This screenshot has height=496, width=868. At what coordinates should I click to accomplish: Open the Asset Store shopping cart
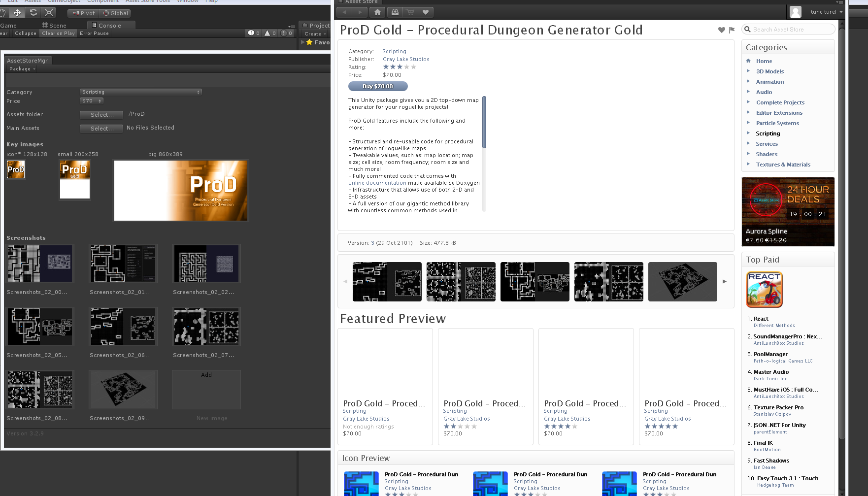pyautogui.click(x=410, y=12)
